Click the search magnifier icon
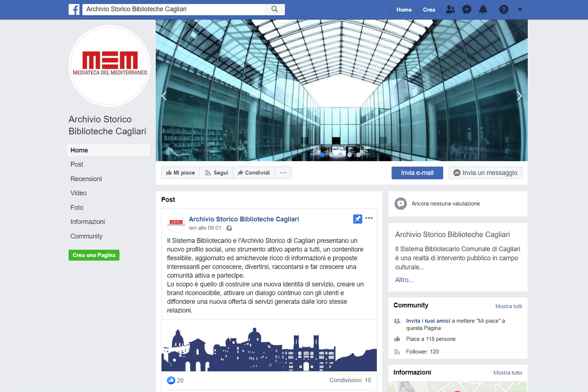Image resolution: width=588 pixels, height=392 pixels. click(274, 9)
